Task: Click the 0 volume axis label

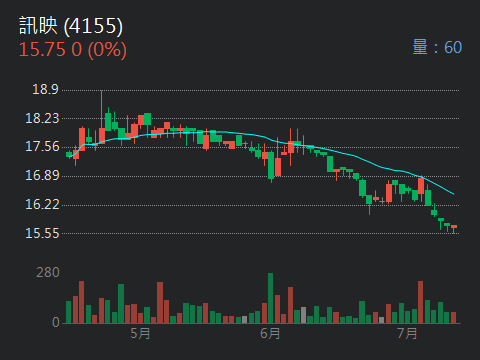Action: coord(56,322)
